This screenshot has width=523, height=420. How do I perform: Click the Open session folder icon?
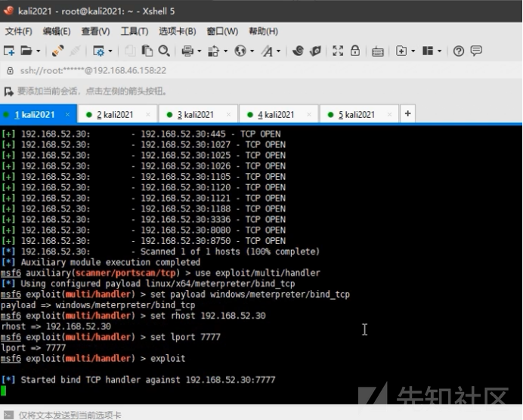click(x=26, y=51)
